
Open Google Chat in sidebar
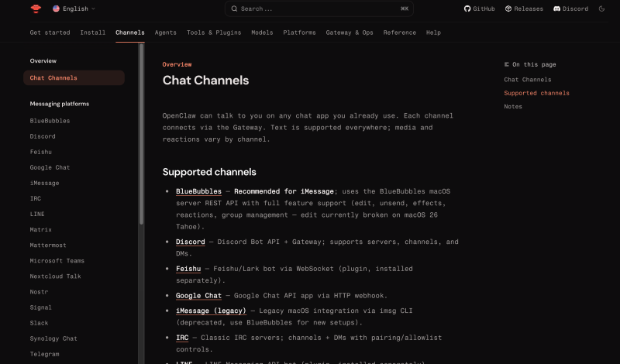point(50,167)
